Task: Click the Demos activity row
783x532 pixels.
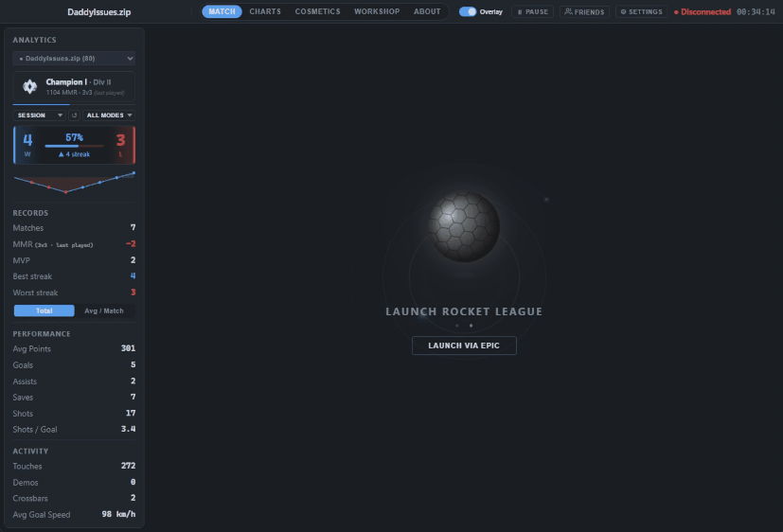Action: click(74, 482)
